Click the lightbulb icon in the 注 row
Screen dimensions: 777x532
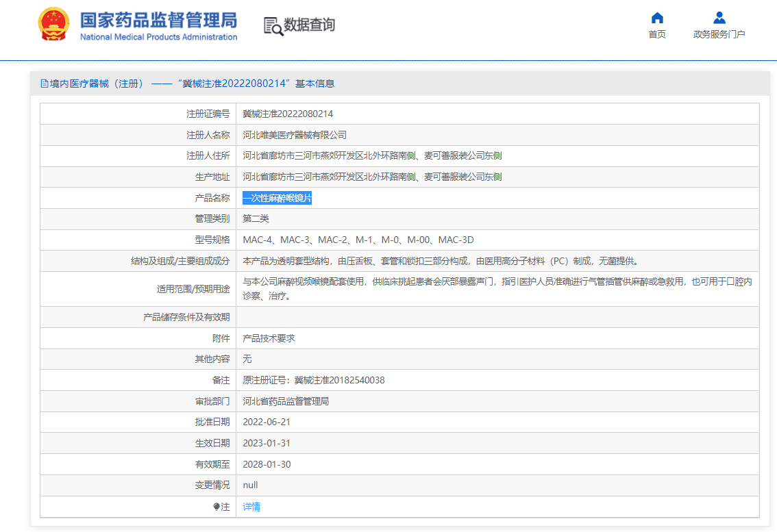(218, 506)
